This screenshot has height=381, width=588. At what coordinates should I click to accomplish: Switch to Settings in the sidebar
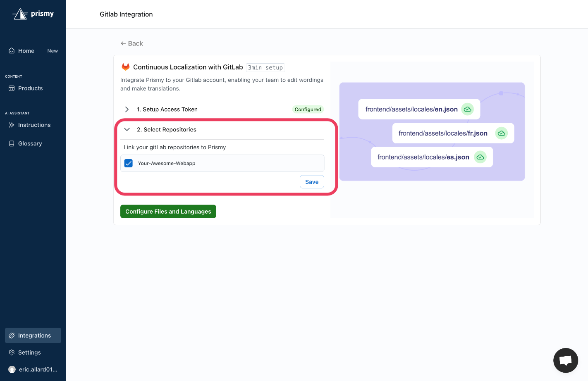29,352
